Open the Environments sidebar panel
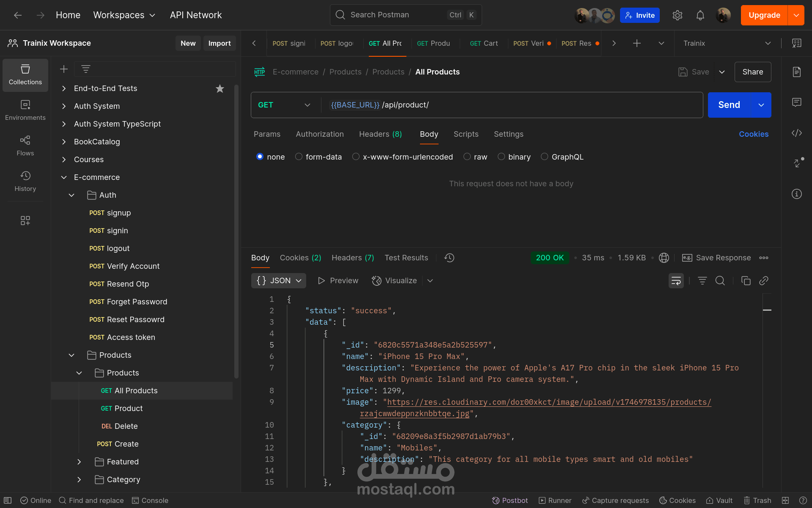Viewport: 812px width, 508px height. coord(25,110)
